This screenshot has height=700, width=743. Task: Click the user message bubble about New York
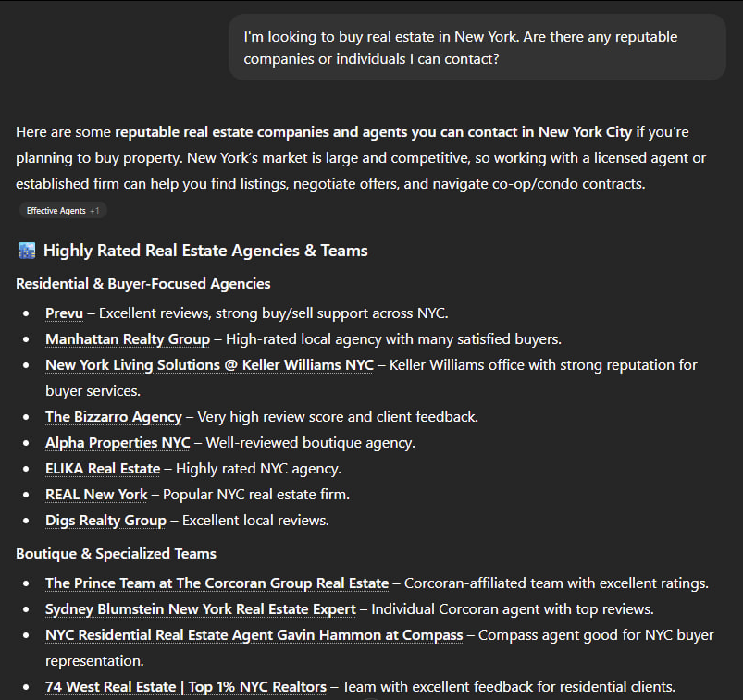477,48
